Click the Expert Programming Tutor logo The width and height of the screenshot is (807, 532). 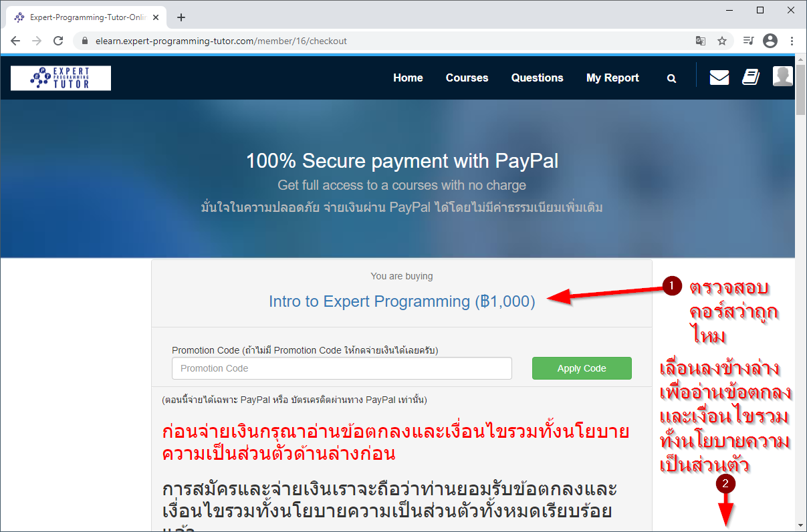tap(61, 78)
